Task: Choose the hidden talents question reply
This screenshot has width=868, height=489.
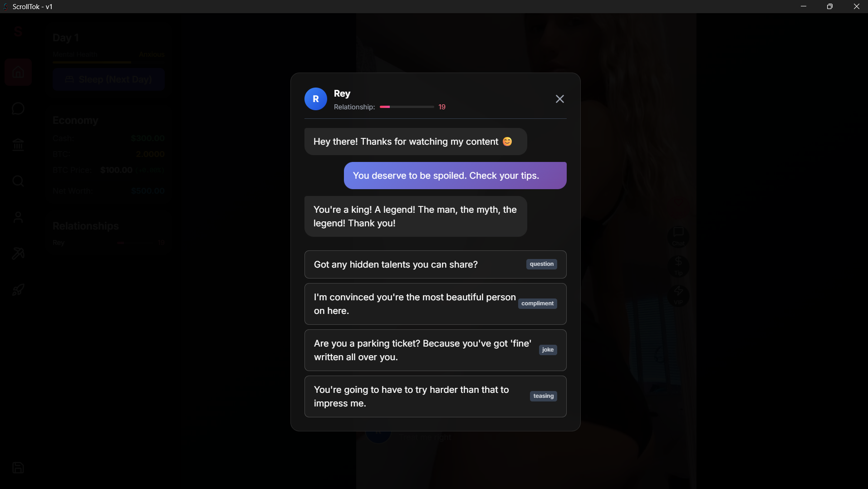Action: click(x=435, y=264)
